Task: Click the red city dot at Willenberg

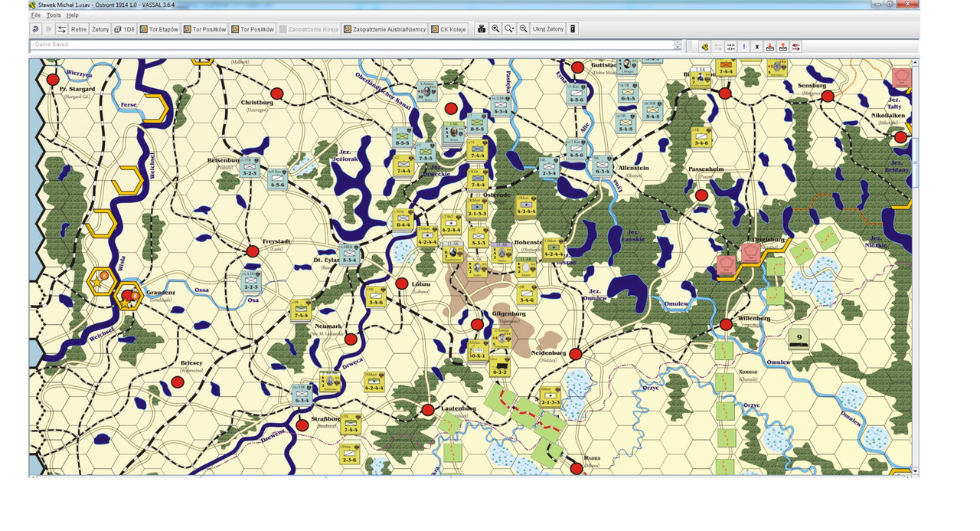Action: 726,325
